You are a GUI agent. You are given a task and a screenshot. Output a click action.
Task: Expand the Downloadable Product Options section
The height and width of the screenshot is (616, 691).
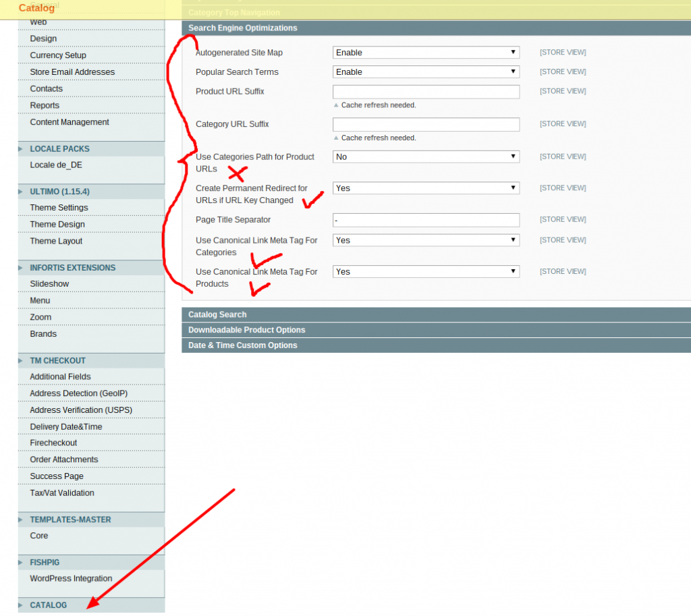246,330
